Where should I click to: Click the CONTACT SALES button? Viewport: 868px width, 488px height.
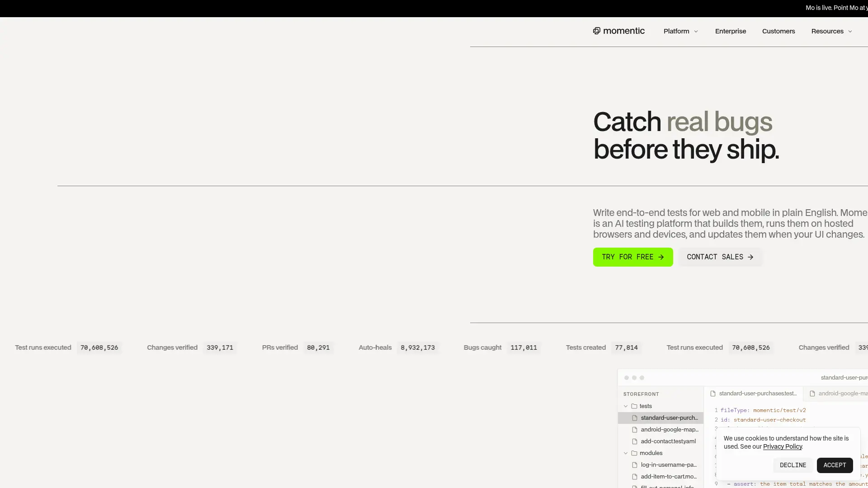[720, 257]
